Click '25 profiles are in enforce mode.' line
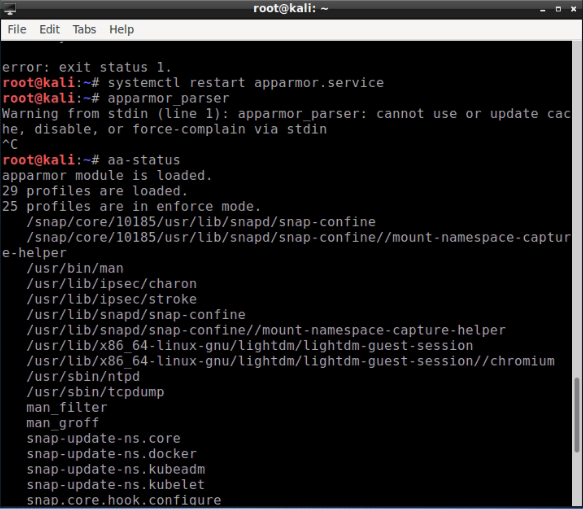The image size is (583, 509). 132,206
